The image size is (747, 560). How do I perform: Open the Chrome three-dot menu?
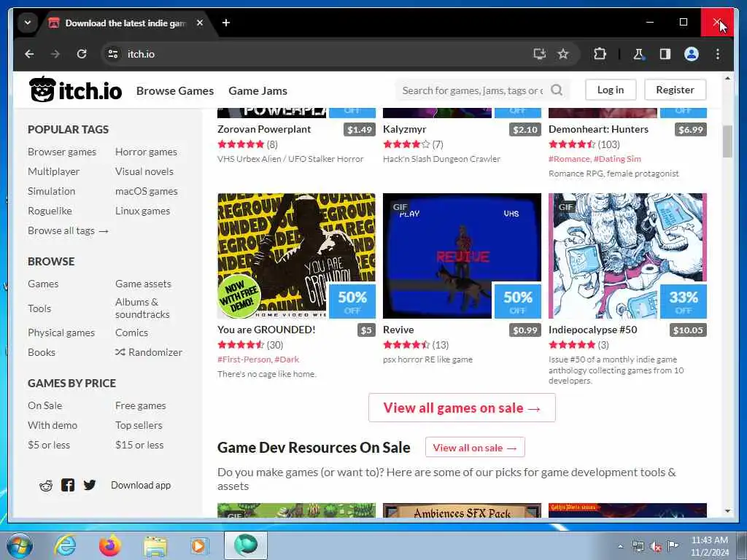pyautogui.click(x=718, y=54)
